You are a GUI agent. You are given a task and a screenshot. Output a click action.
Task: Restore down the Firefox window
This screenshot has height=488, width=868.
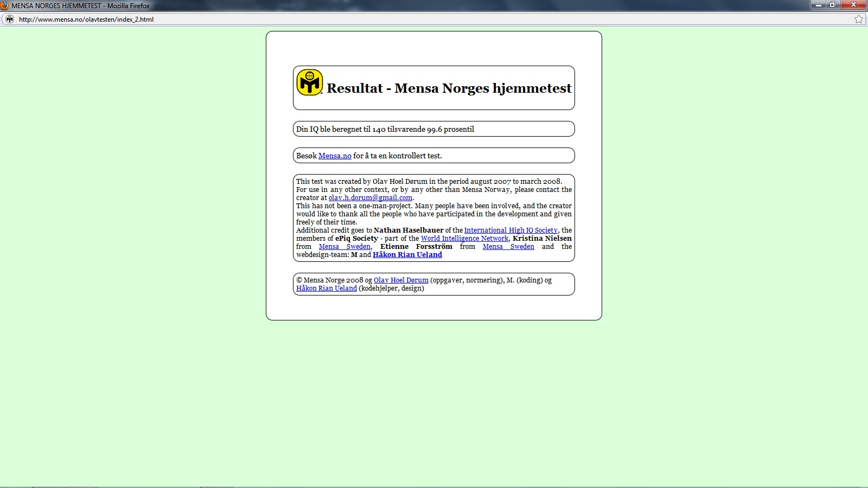[x=833, y=5]
